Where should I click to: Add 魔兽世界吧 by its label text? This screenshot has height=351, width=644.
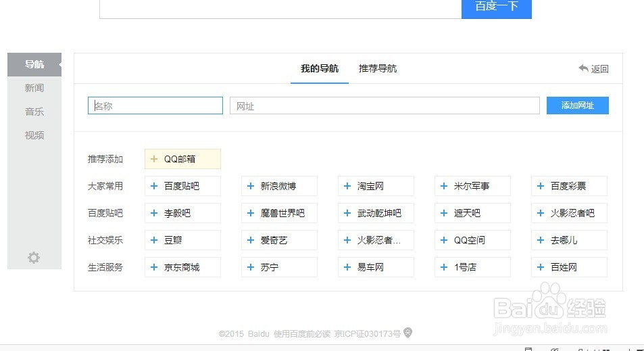pos(282,213)
